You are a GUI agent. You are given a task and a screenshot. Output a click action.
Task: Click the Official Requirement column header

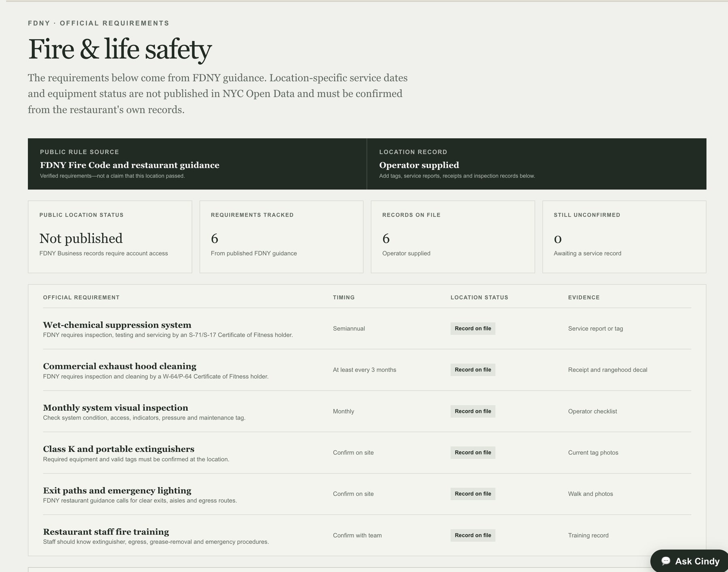[x=81, y=297]
